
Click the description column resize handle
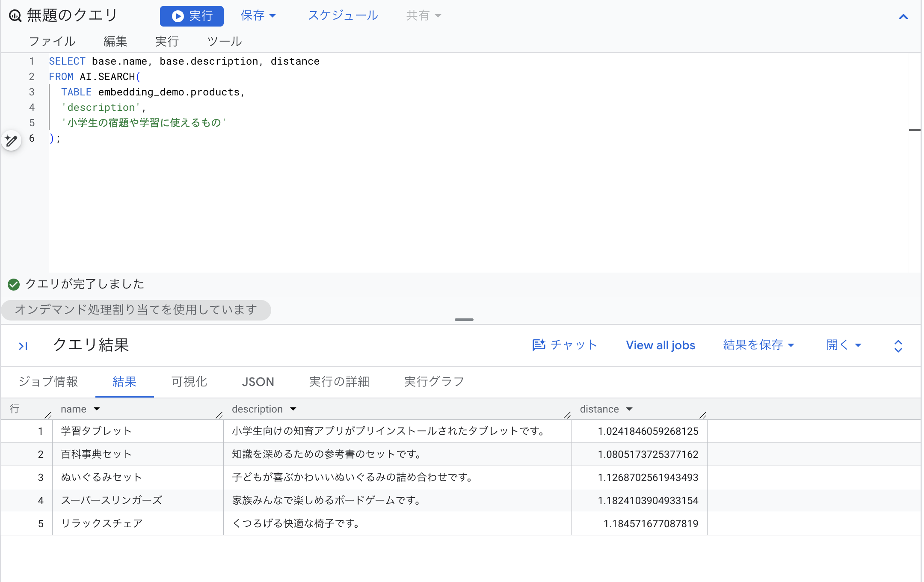click(x=567, y=415)
